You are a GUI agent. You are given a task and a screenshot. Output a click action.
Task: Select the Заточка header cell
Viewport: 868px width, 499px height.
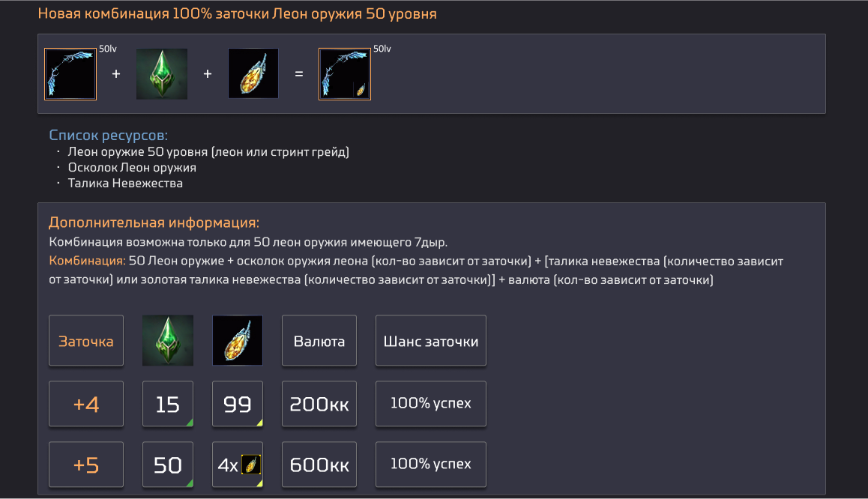coord(86,341)
